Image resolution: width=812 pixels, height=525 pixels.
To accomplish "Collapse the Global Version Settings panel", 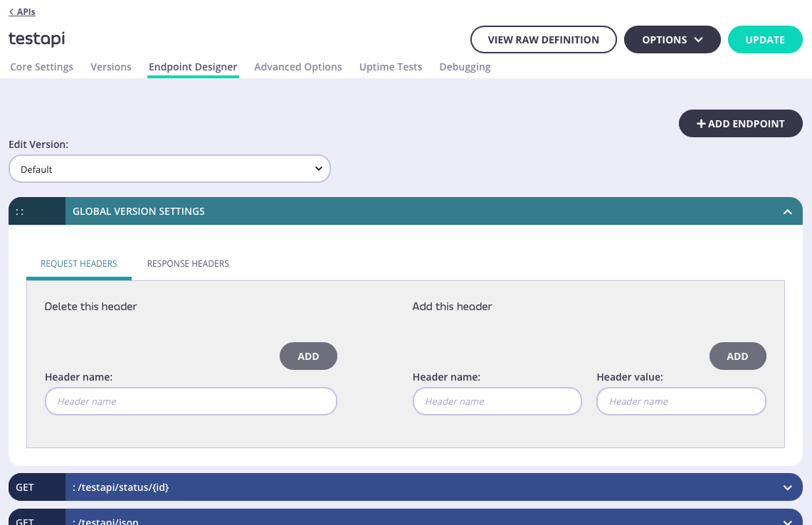I will point(788,211).
